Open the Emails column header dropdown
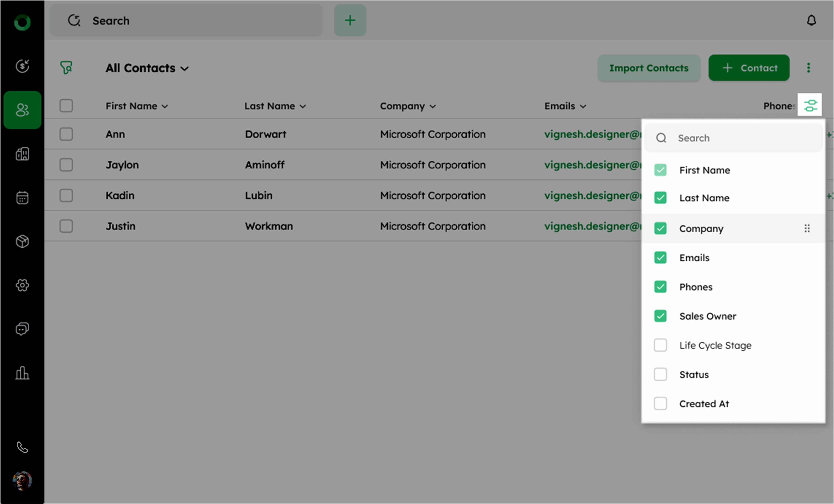834x504 pixels. (582, 106)
